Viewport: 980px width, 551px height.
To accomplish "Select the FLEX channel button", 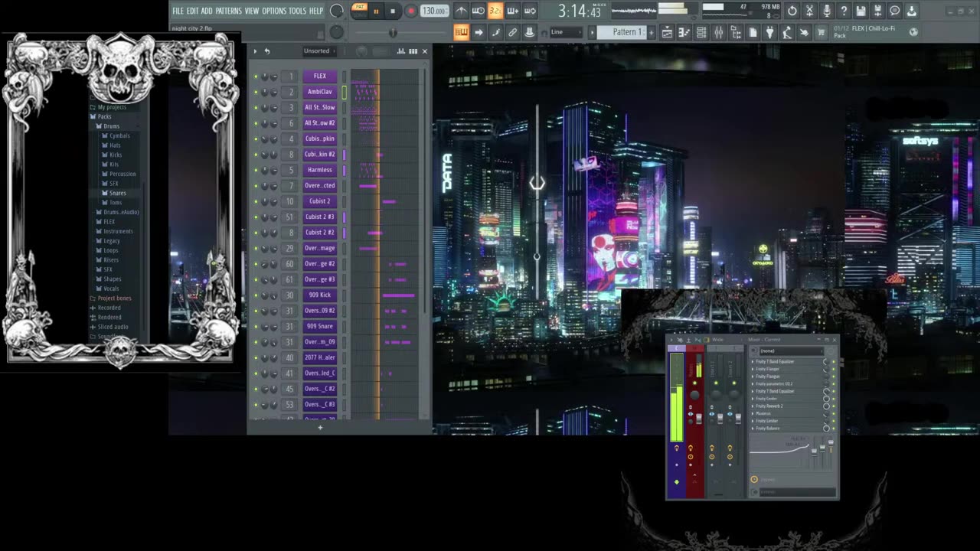I will click(x=319, y=76).
